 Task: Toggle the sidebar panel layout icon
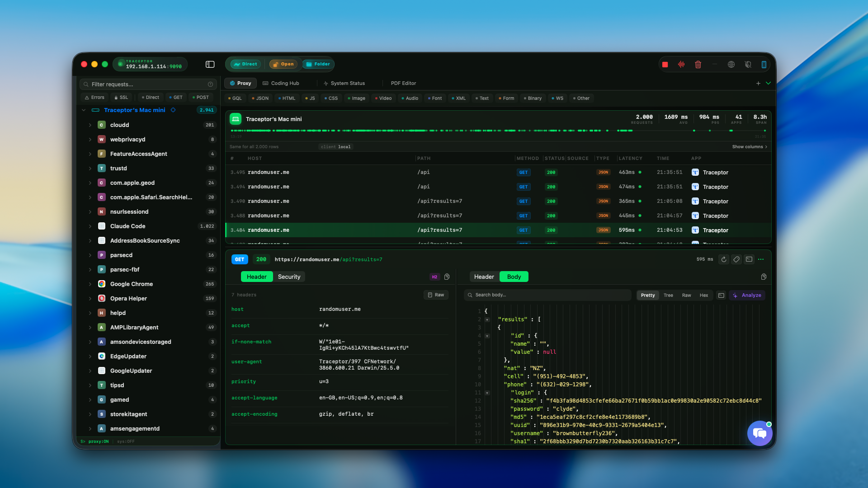click(210, 65)
